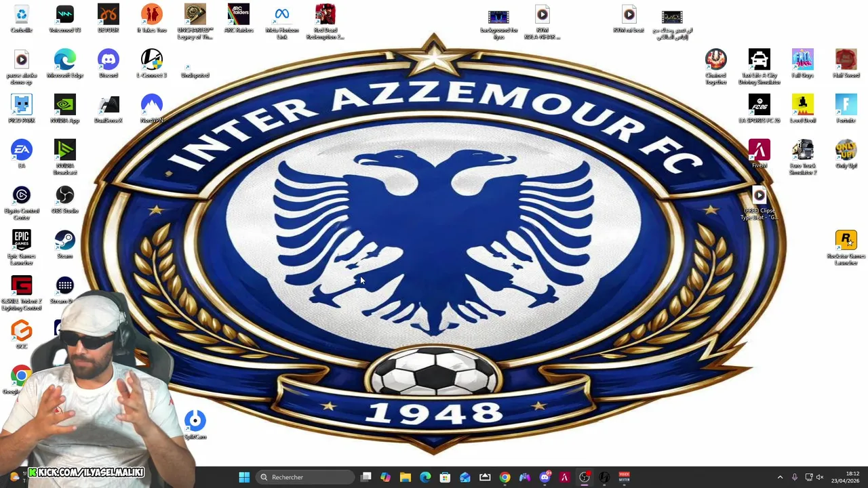Open the red FiveM taskbar icon
The height and width of the screenshot is (488, 868).
click(564, 477)
